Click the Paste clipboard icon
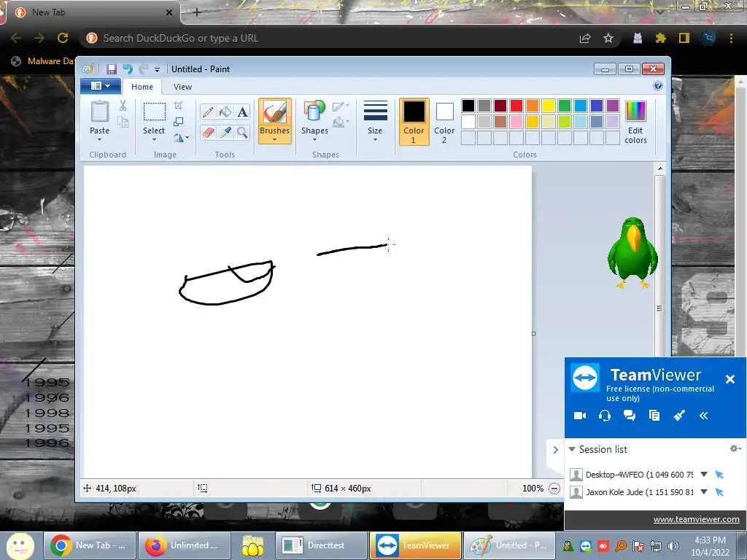The image size is (747, 560). [99, 112]
